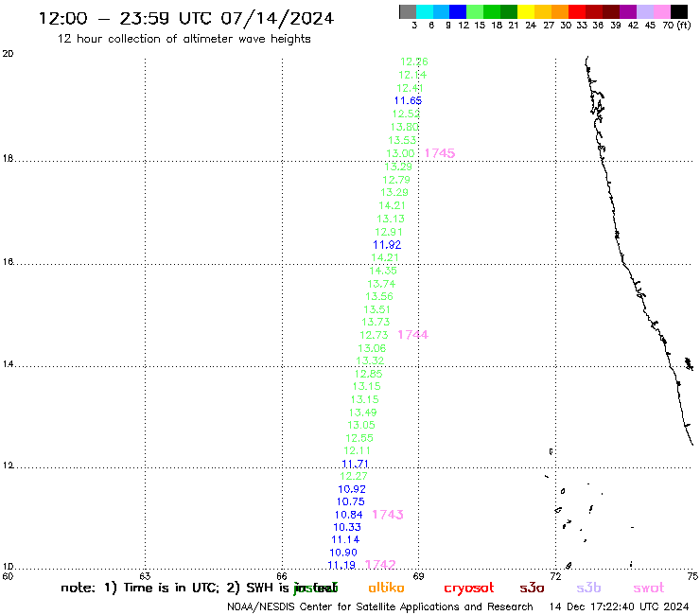Click the blue wave height '11.71'
Viewport: 700px width, 615px height.
coord(356,464)
